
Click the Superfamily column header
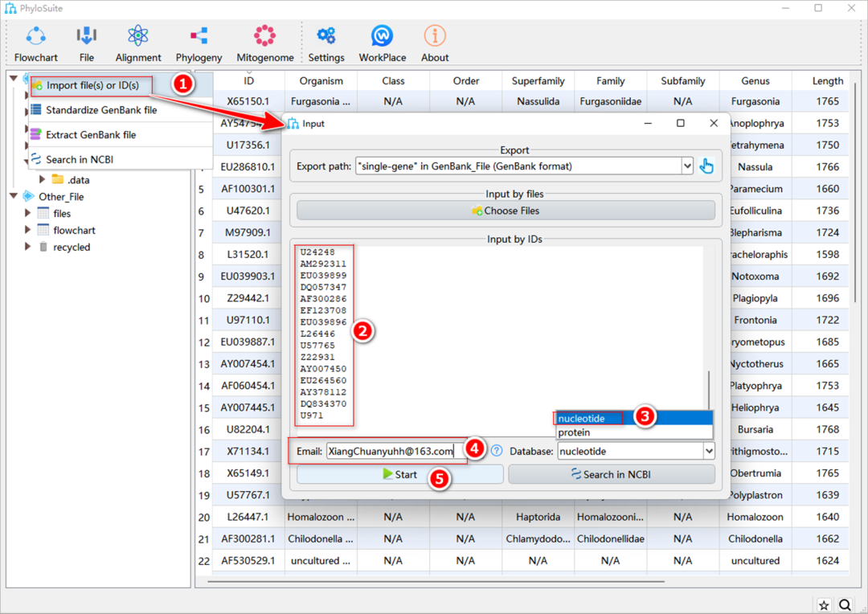click(538, 81)
